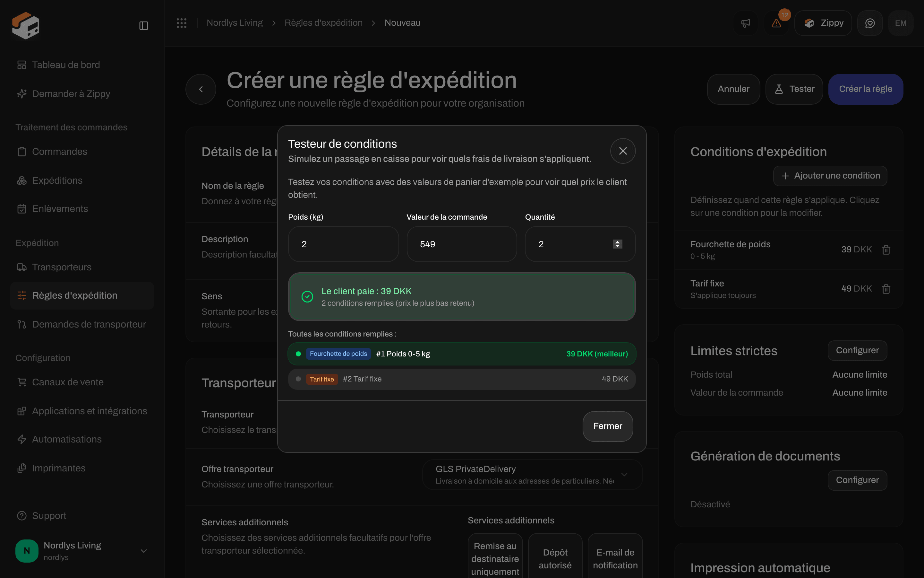Open Imprimantes in sidebar
The image size is (924, 578).
82,468
